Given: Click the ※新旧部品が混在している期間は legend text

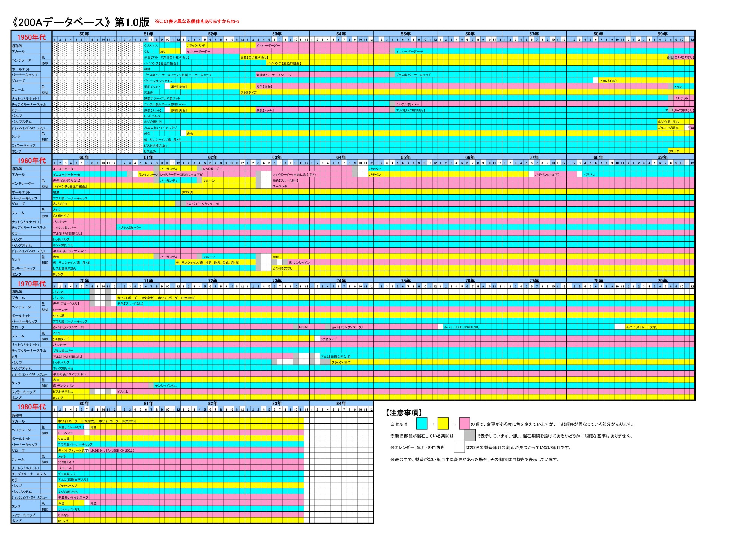Looking at the screenshot, I should coord(422,436).
